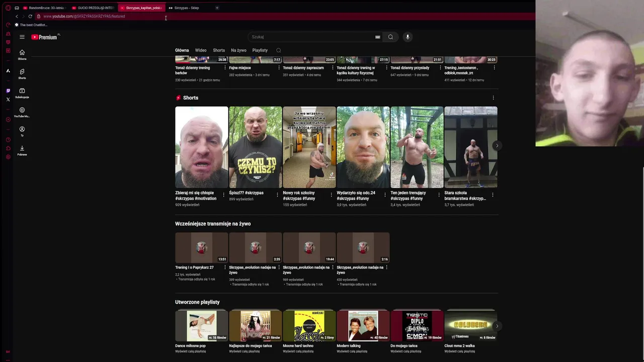
Task: Switch to the Na żywo channel tab
Action: [x=238, y=50]
